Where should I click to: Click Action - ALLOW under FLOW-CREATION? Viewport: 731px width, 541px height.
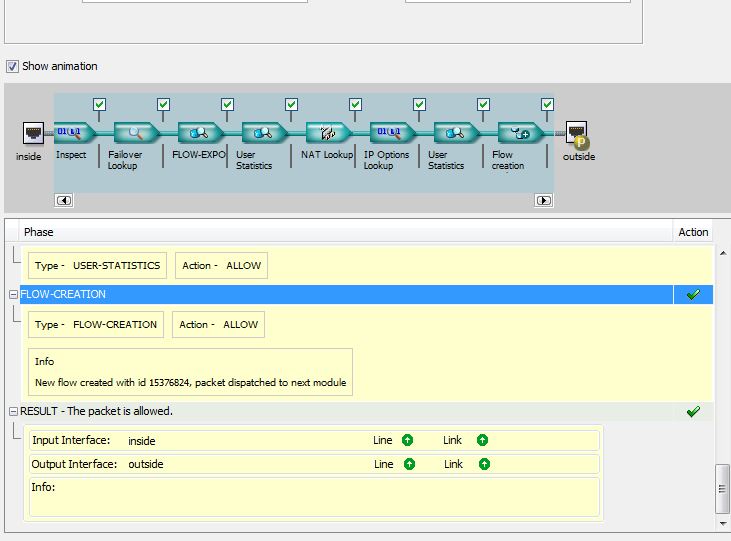218,324
